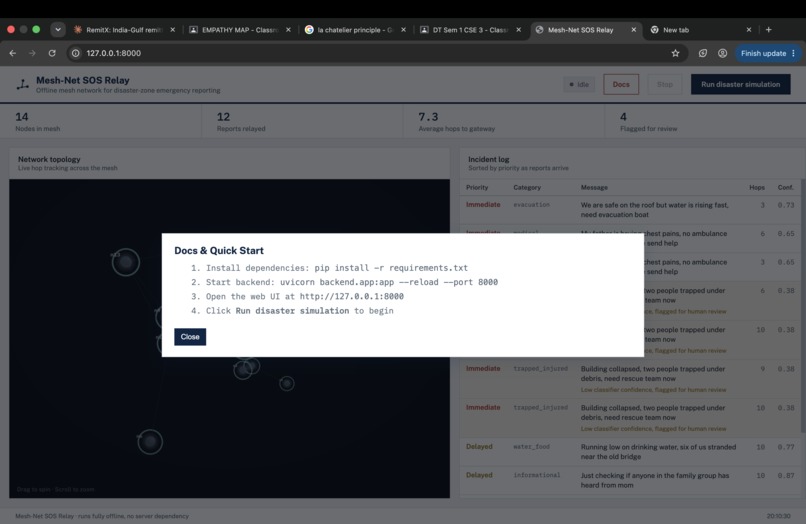The image size is (806, 524).
Task: Click the Just checking family group message
Action: point(655,480)
